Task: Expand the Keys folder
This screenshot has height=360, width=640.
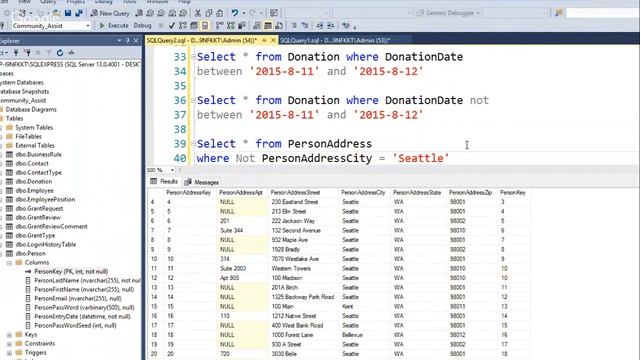Action: tap(9, 335)
